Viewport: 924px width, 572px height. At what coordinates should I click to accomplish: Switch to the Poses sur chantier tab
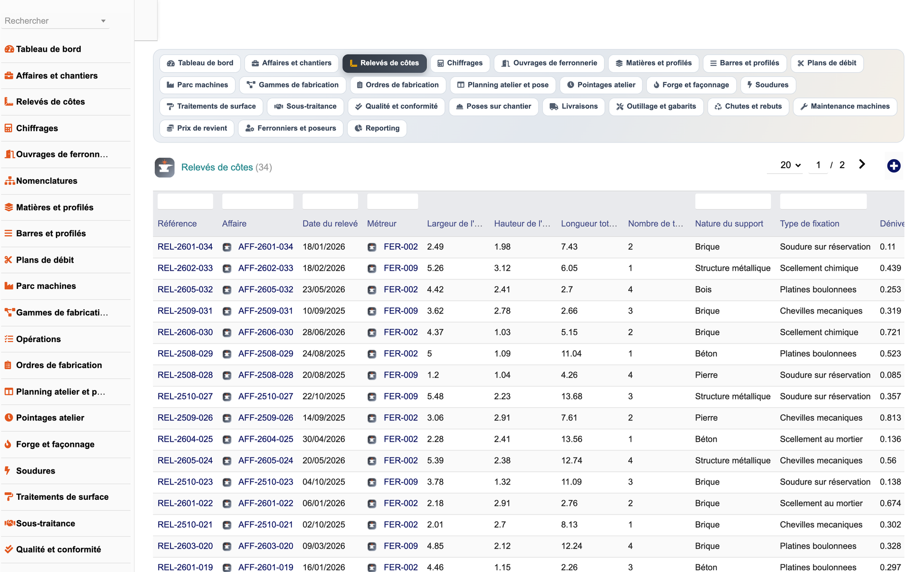[x=493, y=106]
